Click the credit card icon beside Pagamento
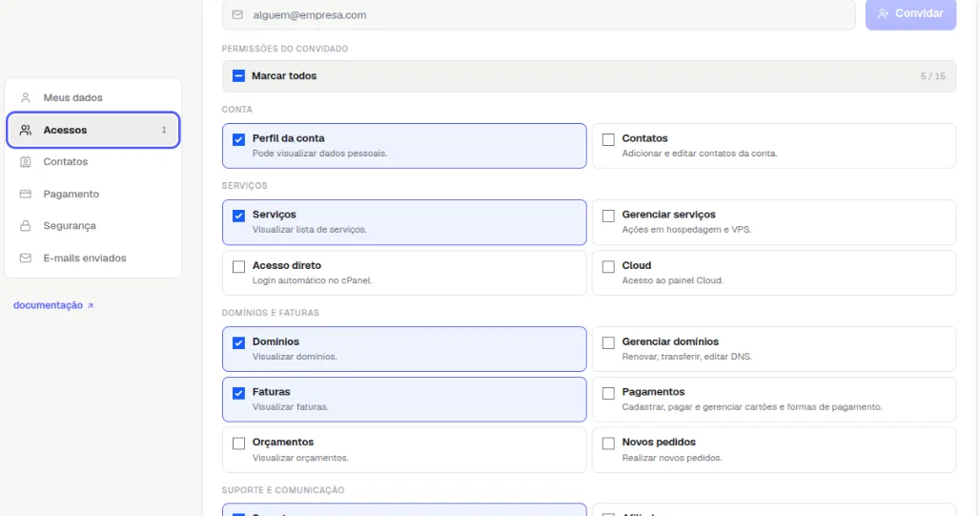The width and height of the screenshot is (980, 516). pyautogui.click(x=26, y=194)
